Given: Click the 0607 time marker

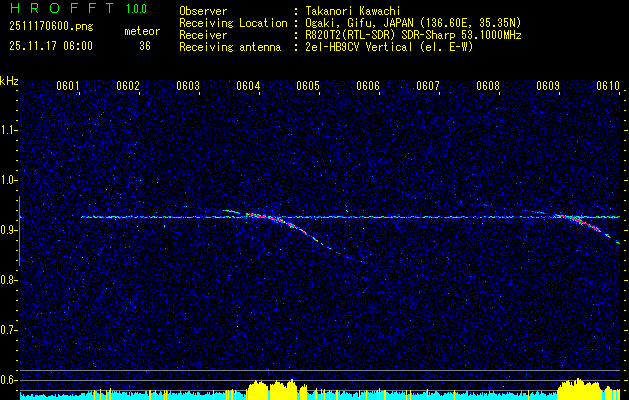Looking at the screenshot, I should [x=428, y=87].
